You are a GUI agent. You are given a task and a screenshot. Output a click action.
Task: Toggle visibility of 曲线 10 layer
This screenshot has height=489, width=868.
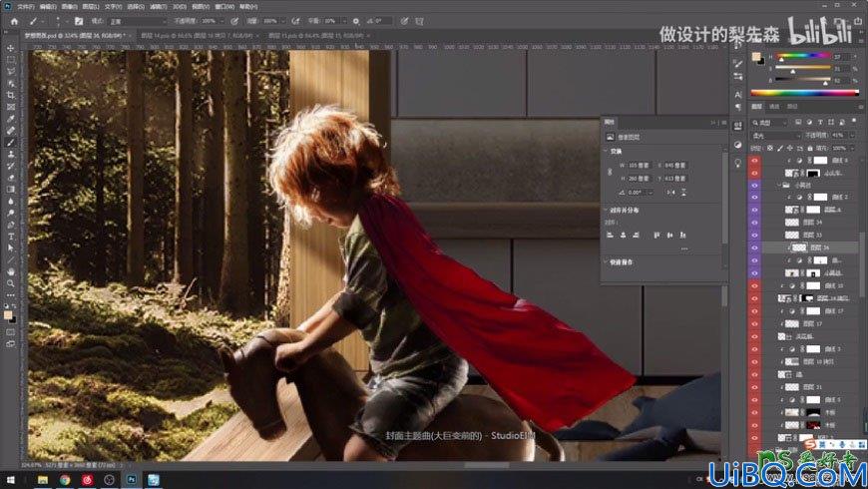(754, 285)
